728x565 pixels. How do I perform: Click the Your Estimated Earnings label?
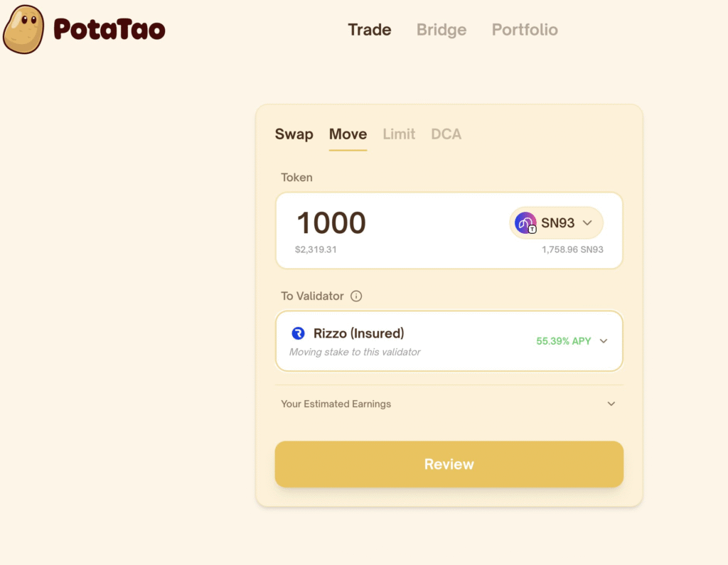(336, 404)
